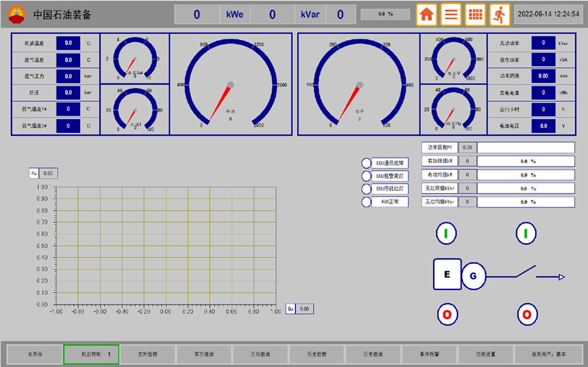Screen dimensions: 588x367
Task: Switch to the 实时数据 tab
Action: [x=148, y=354]
